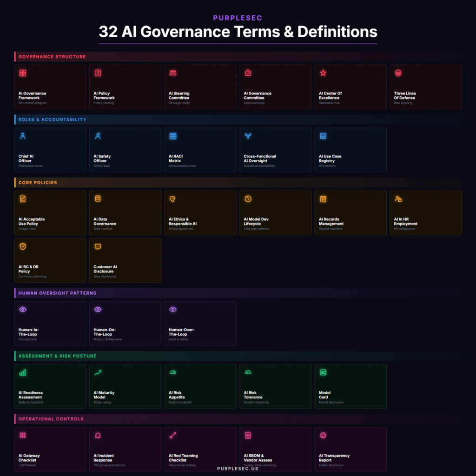Image resolution: width=476 pixels, height=476 pixels.
Task: Click the AI In HR Employment person-lock icon
Action: point(398,199)
